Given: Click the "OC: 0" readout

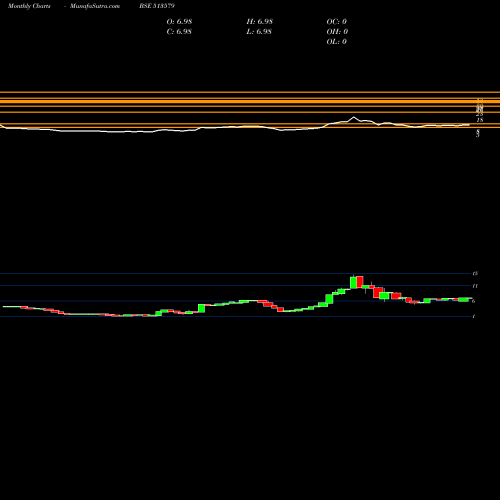Looking at the screenshot, I should [x=337, y=21].
